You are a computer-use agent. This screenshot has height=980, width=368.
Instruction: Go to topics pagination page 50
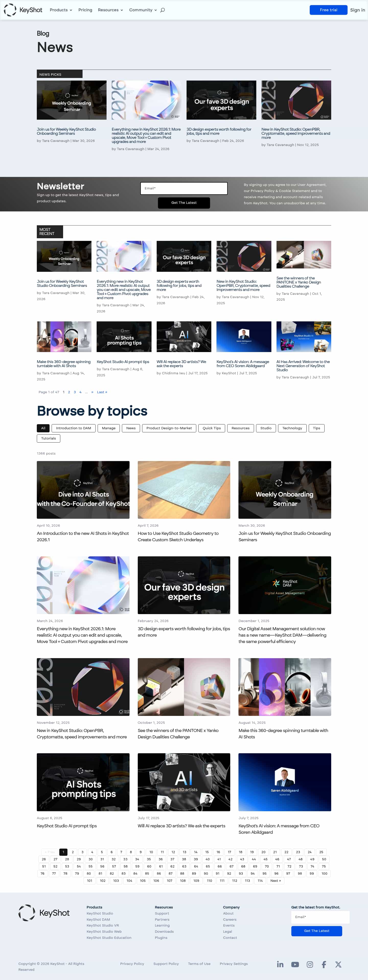[324, 859]
